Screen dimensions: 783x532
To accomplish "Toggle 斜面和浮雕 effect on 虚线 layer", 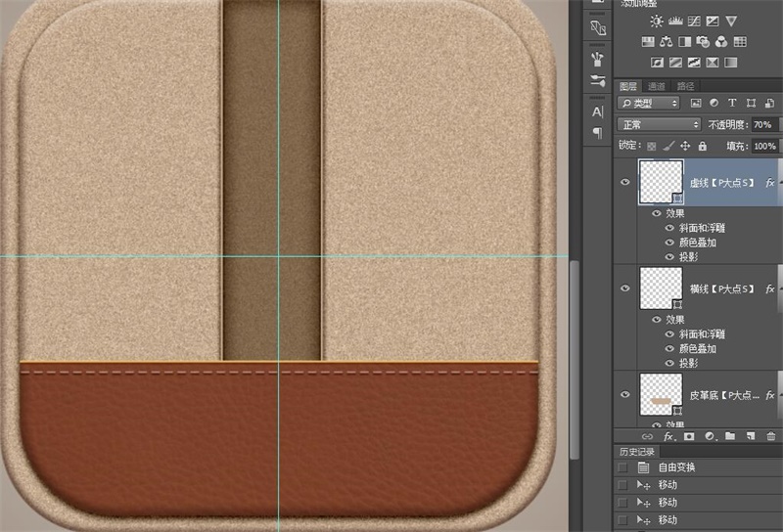I will tap(669, 228).
